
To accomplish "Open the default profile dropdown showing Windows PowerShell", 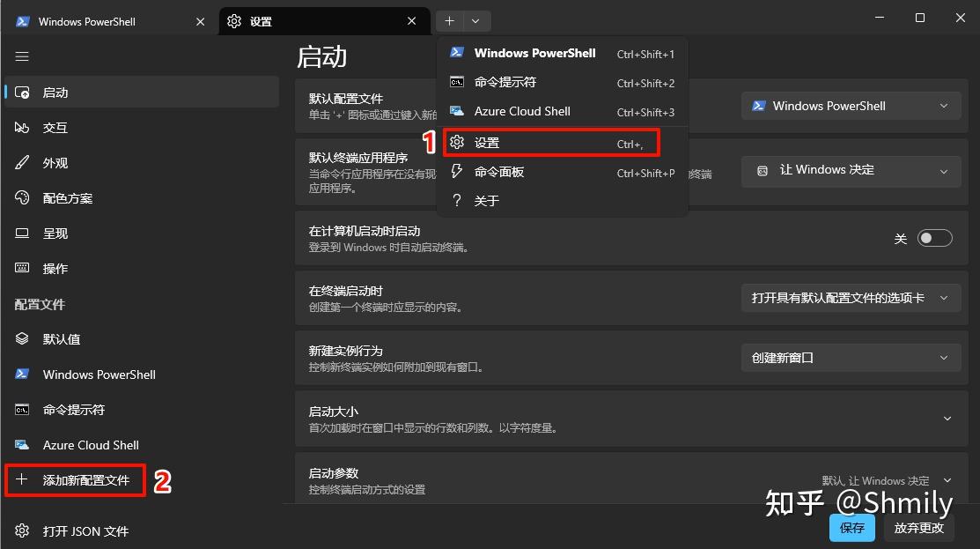I will click(x=851, y=105).
